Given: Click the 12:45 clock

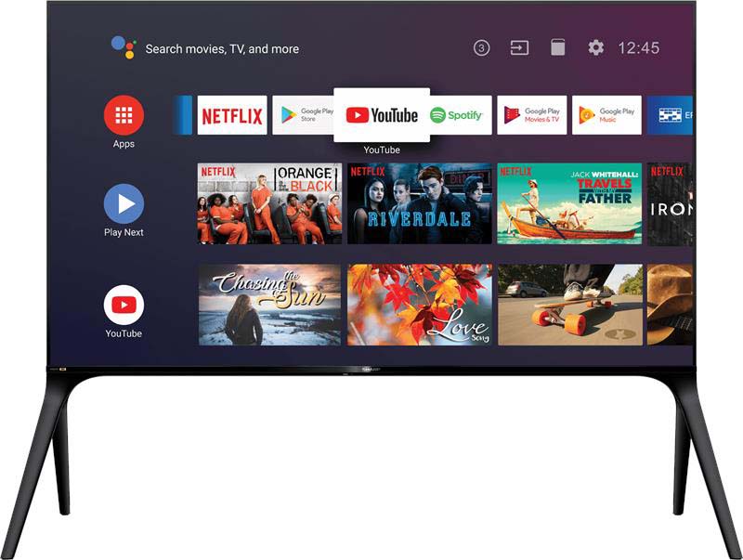Looking at the screenshot, I should pyautogui.click(x=638, y=48).
